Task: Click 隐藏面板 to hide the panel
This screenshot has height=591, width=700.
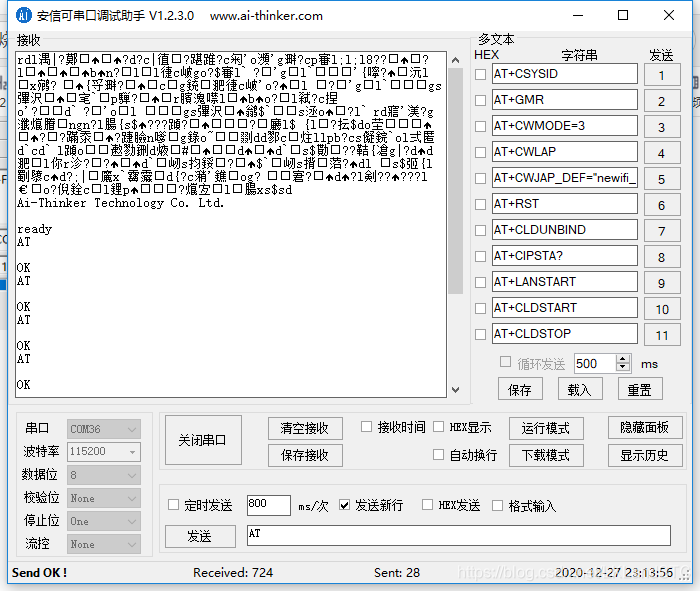Action: point(645,427)
